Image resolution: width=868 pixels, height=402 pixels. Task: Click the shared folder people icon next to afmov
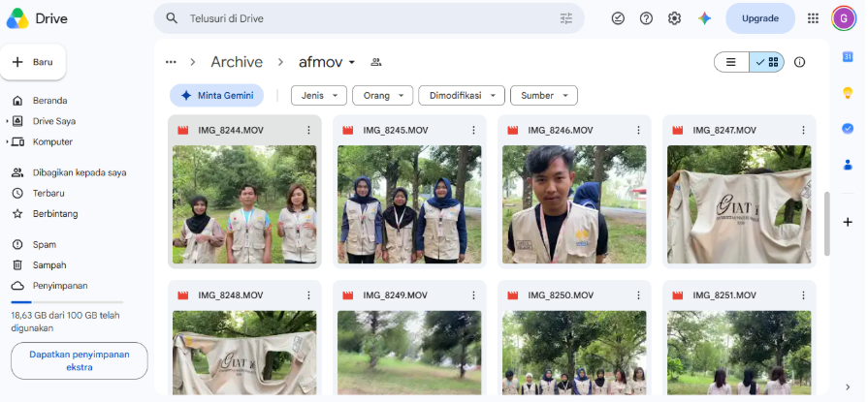376,62
